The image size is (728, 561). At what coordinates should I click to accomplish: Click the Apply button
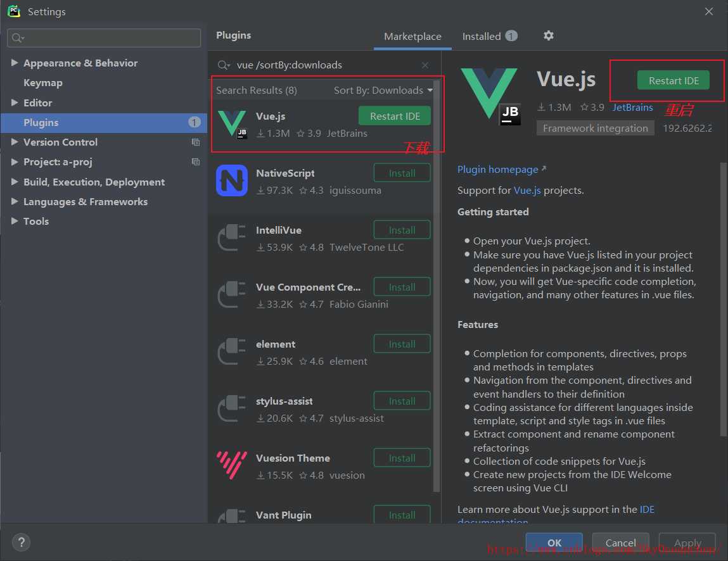687,543
